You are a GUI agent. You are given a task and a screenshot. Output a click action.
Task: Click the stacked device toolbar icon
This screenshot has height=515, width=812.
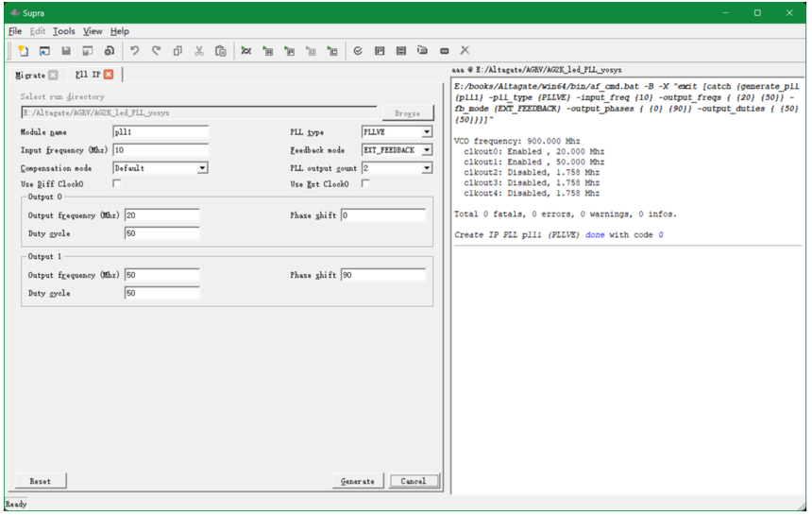(423, 51)
